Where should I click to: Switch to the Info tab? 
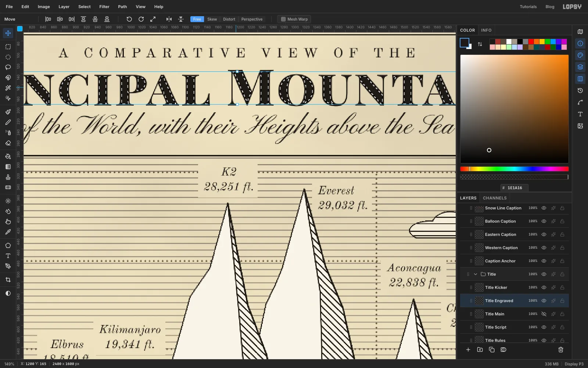point(486,30)
